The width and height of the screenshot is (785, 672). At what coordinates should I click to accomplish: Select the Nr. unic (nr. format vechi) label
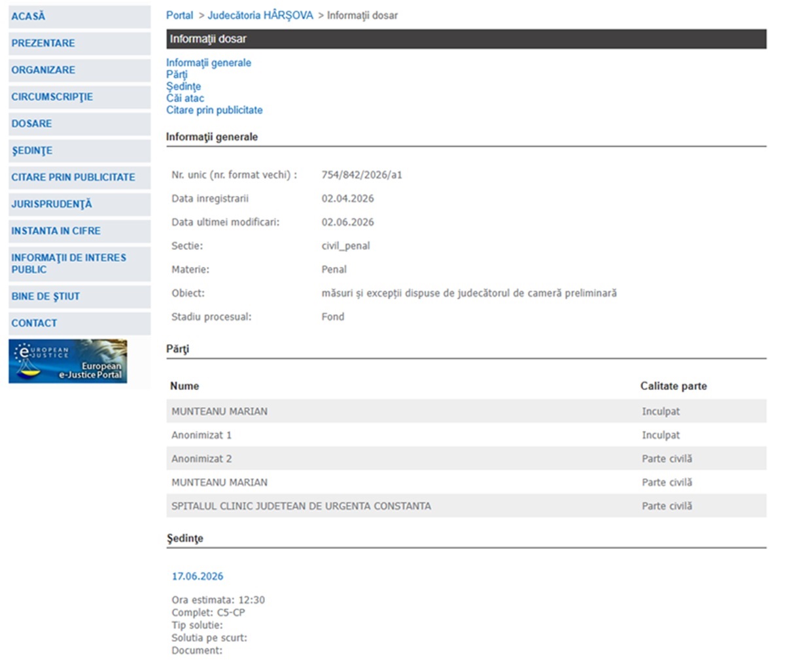pos(234,175)
